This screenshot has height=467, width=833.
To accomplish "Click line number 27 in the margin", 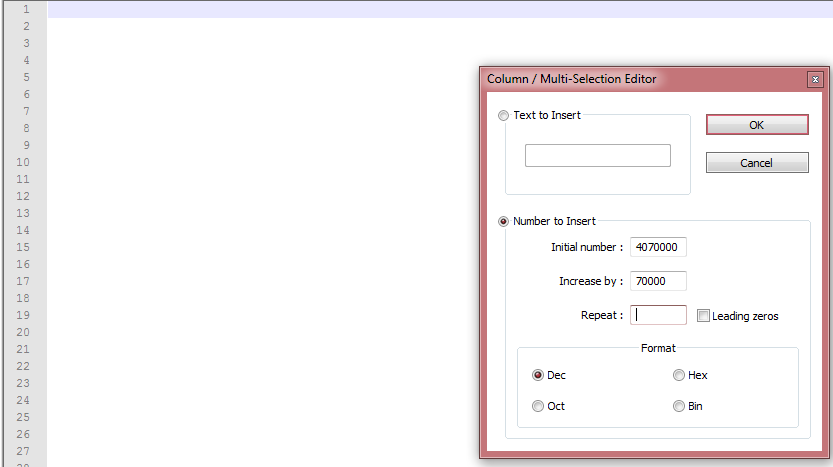I will pyautogui.click(x=23, y=451).
